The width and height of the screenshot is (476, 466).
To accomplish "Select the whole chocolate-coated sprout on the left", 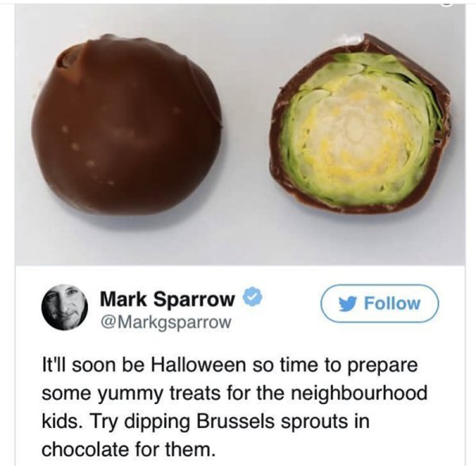I will 127,125.
